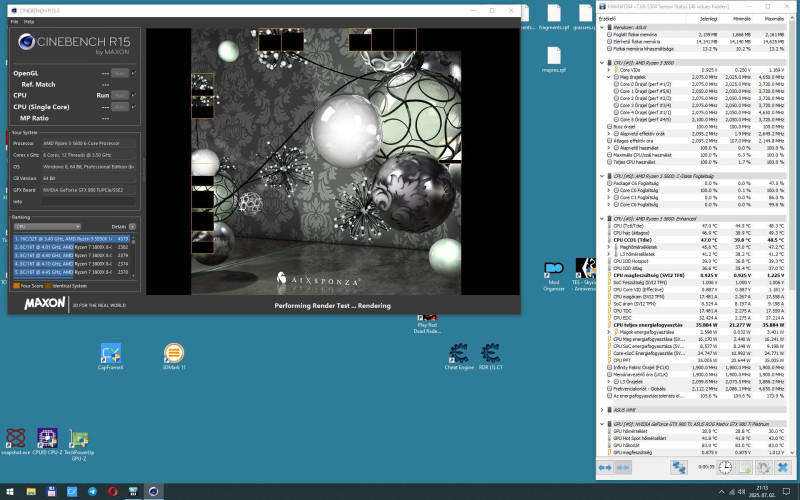
Task: Open Telegram from the taskbar
Action: point(92,491)
